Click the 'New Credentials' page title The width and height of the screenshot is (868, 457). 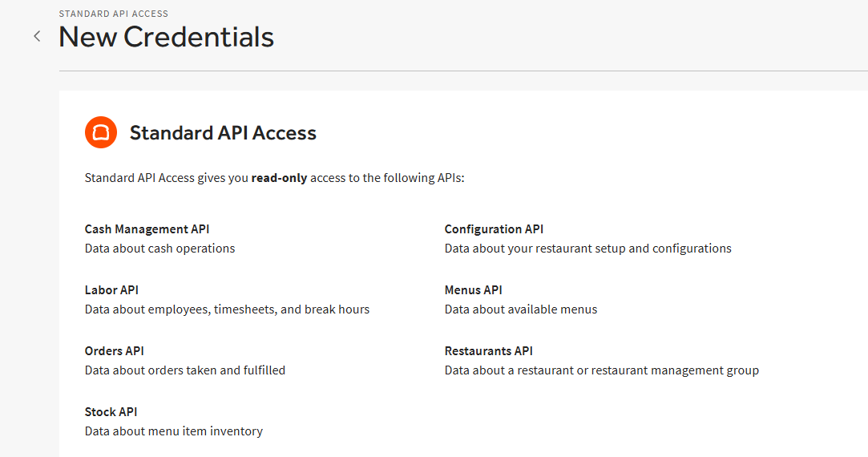(x=166, y=38)
